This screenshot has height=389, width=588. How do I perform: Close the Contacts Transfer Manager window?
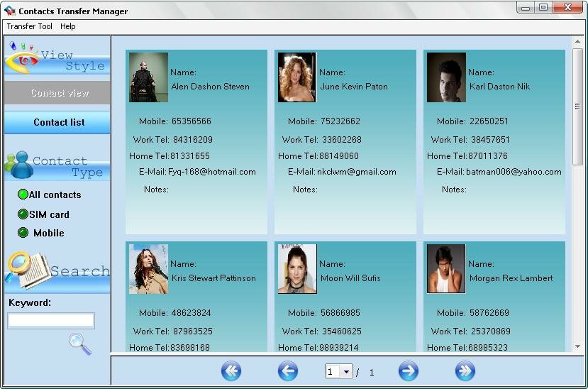(568, 8)
